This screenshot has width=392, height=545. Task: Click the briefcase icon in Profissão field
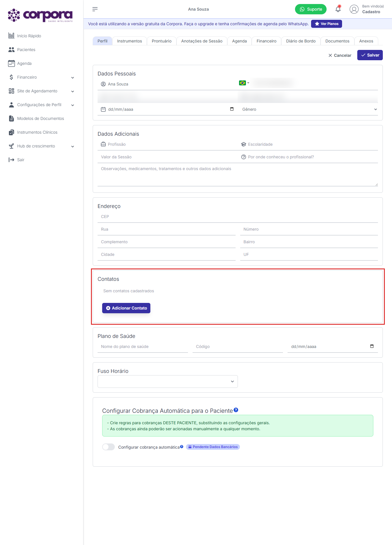(103, 144)
